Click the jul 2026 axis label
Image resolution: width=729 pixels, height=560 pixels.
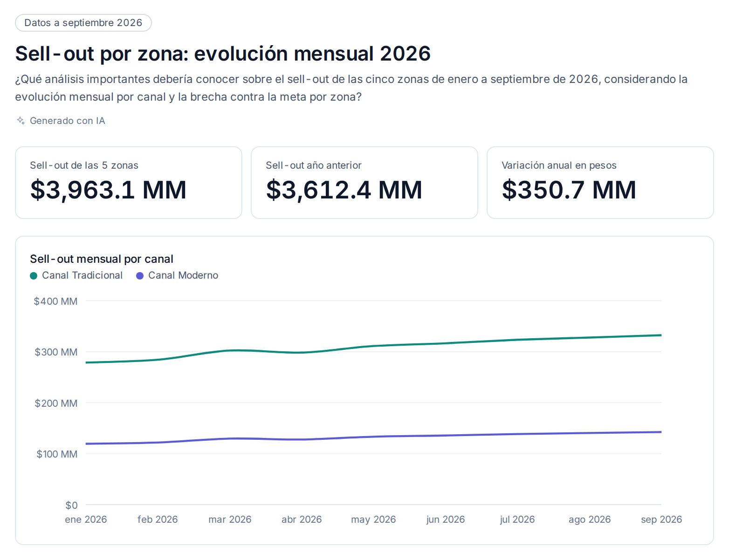[x=517, y=519]
